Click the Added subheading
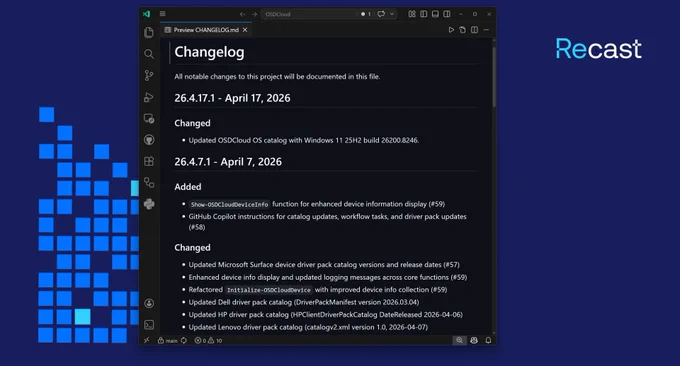This screenshot has width=680, height=366. coord(188,187)
